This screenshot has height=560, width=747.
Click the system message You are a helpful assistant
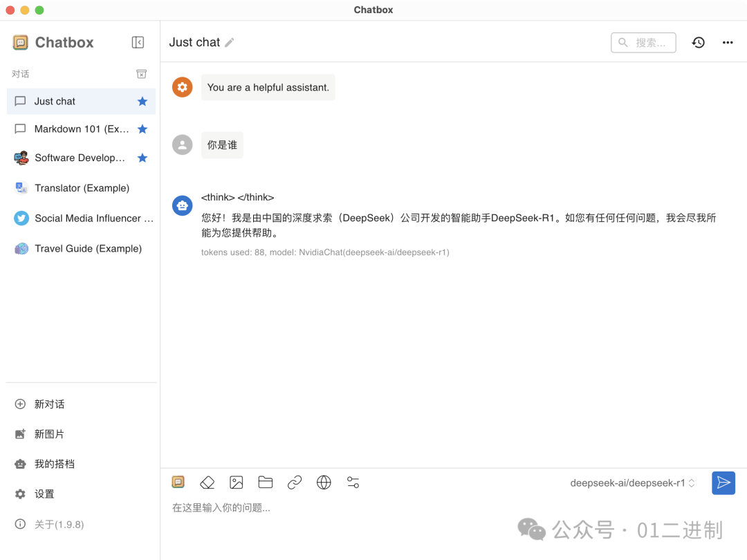click(x=268, y=88)
